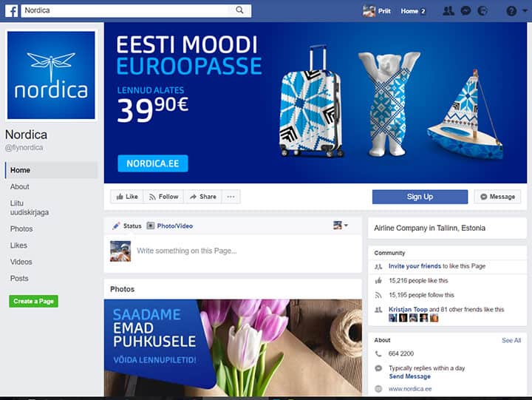Click the search magnifier icon
The image size is (532, 400).
click(x=239, y=10)
